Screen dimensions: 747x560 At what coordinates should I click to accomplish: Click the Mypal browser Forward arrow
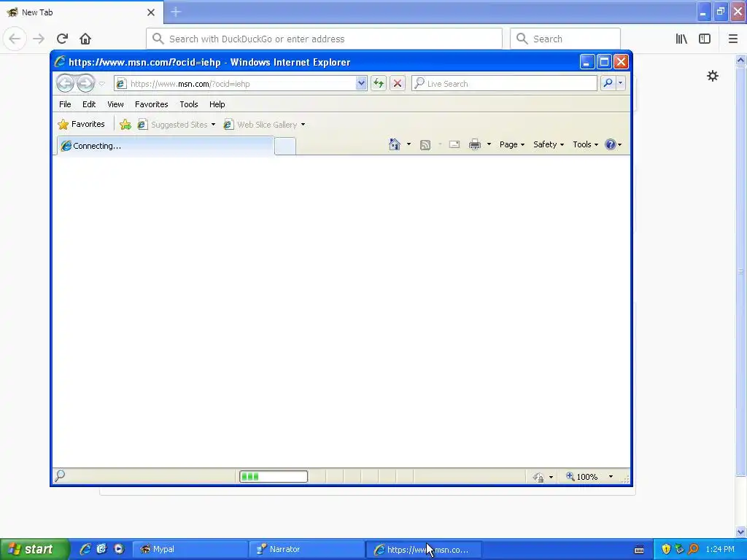click(x=39, y=39)
